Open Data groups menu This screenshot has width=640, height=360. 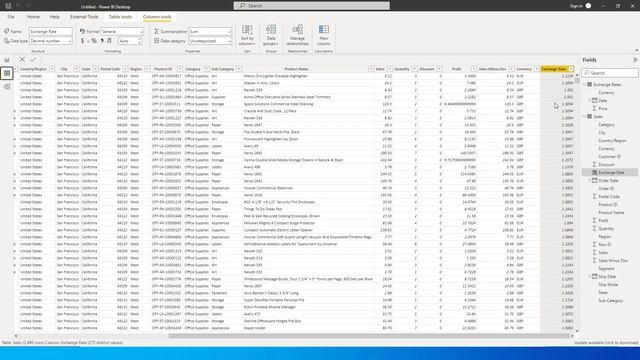271,35
